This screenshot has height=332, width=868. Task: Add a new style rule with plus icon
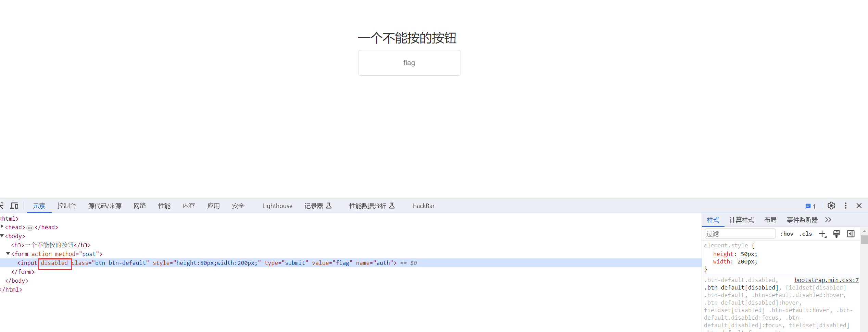click(x=823, y=234)
